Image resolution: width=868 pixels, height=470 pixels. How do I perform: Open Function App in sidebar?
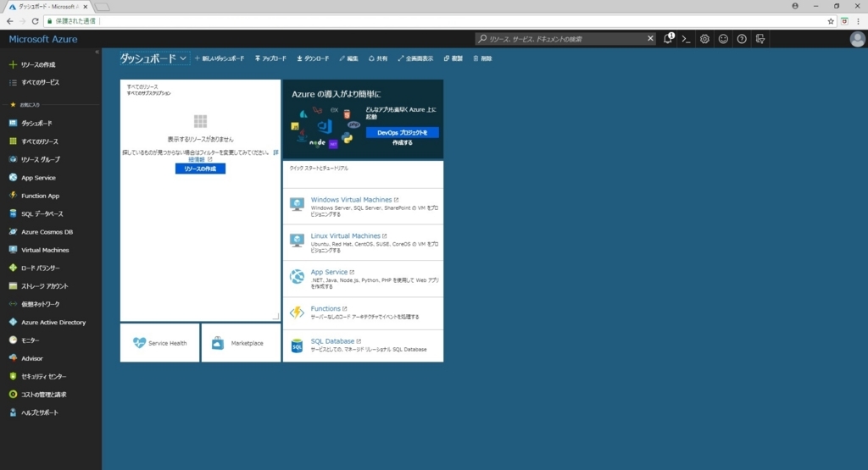pos(34,196)
